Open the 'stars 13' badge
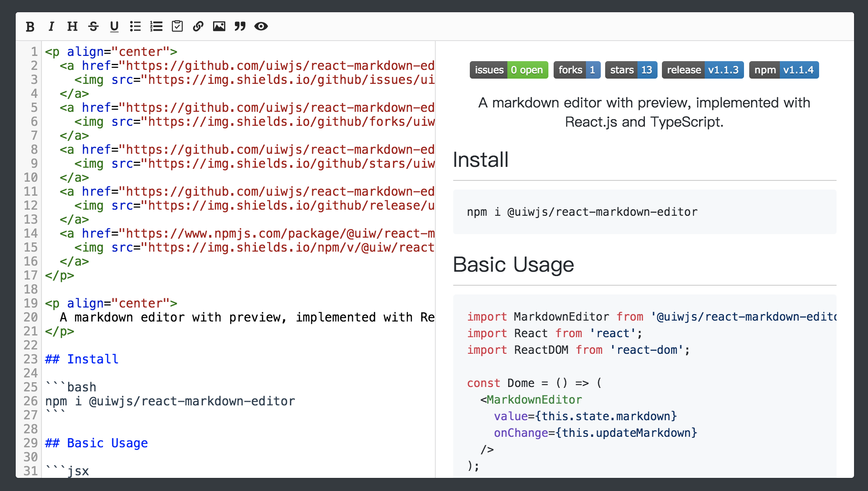868x491 pixels. pyautogui.click(x=631, y=69)
